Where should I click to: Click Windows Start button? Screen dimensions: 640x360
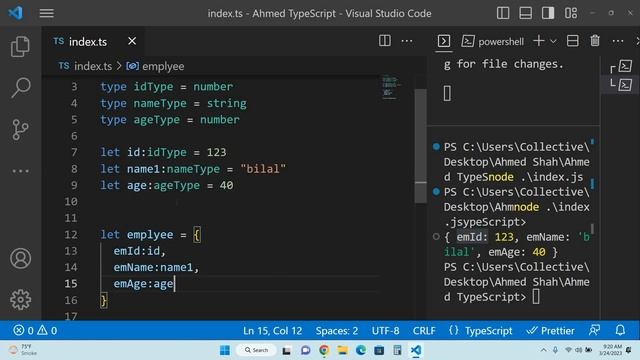(225, 350)
